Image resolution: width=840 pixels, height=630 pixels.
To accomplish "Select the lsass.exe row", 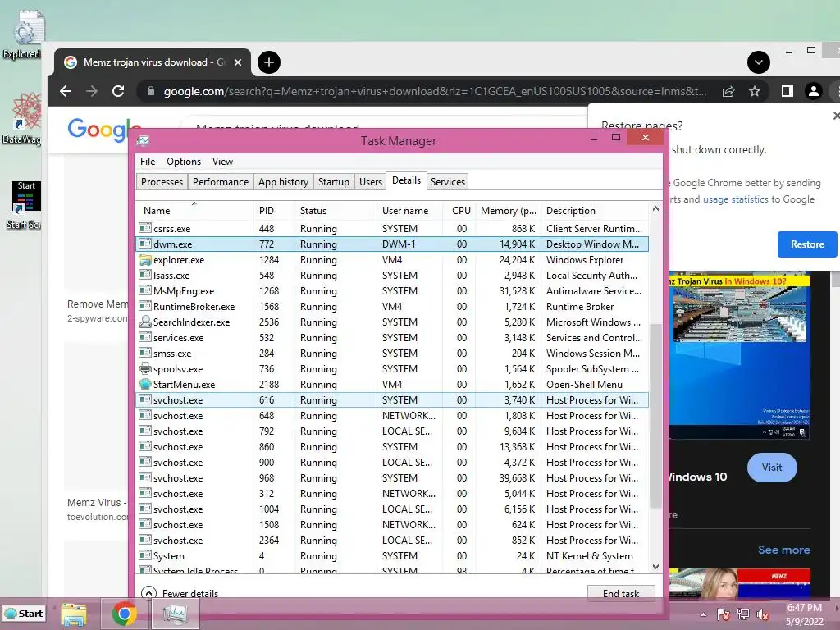I will [392, 276].
